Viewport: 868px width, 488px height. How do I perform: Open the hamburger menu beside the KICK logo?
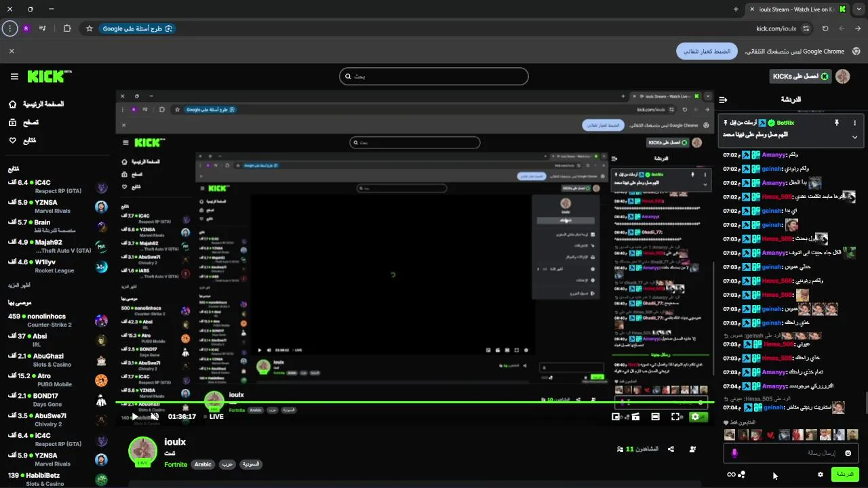pyautogui.click(x=14, y=77)
